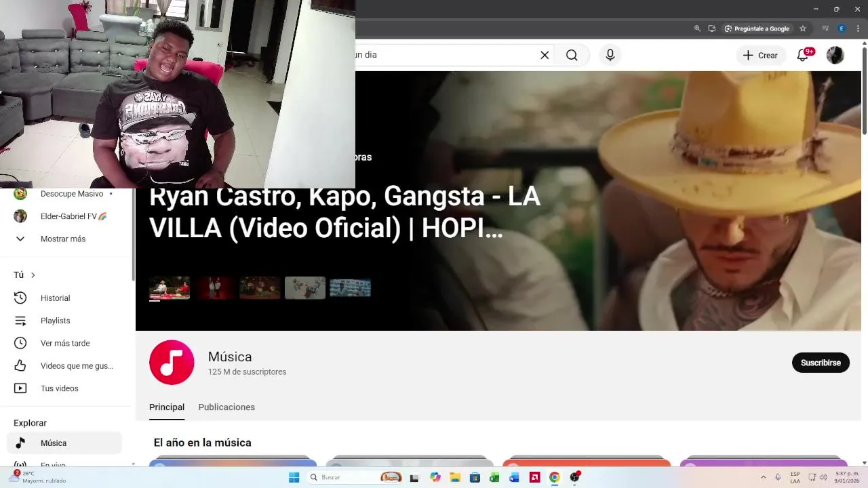Open Ver más tarde list

tap(66, 343)
